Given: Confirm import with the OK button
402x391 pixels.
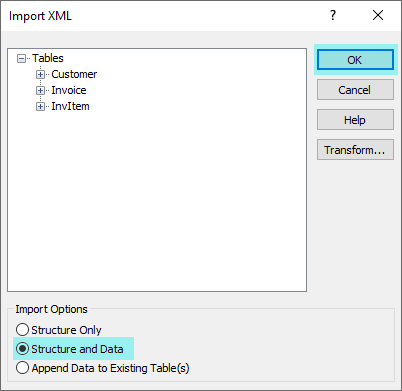Looking at the screenshot, I should coord(355,60).
